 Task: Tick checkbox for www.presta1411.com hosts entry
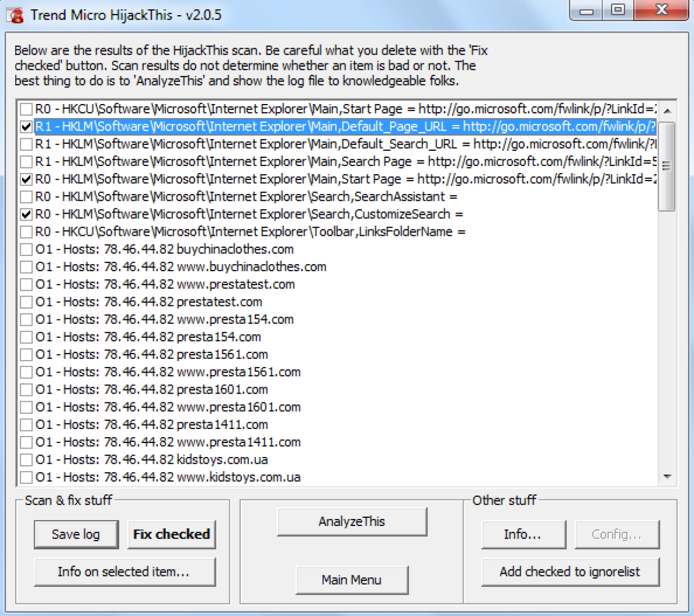pyautogui.click(x=26, y=442)
